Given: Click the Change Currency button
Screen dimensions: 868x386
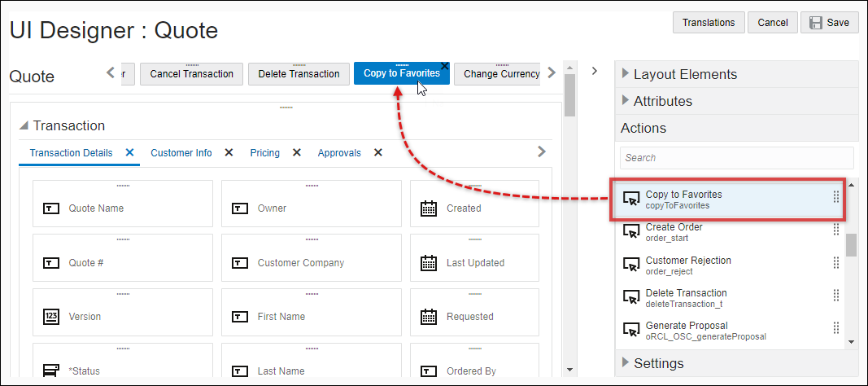Looking at the screenshot, I should point(497,73).
